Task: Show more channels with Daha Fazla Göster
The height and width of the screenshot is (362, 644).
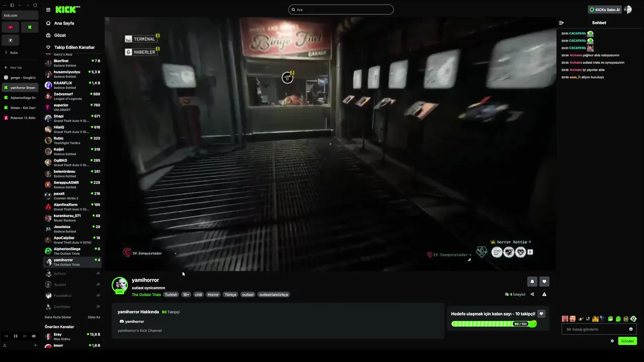Action: coord(58,317)
